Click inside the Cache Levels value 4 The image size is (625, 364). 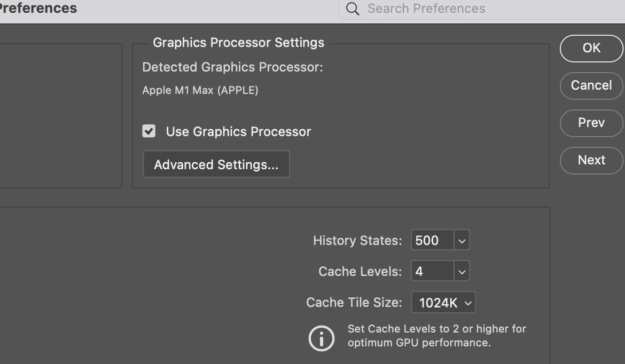(432, 271)
